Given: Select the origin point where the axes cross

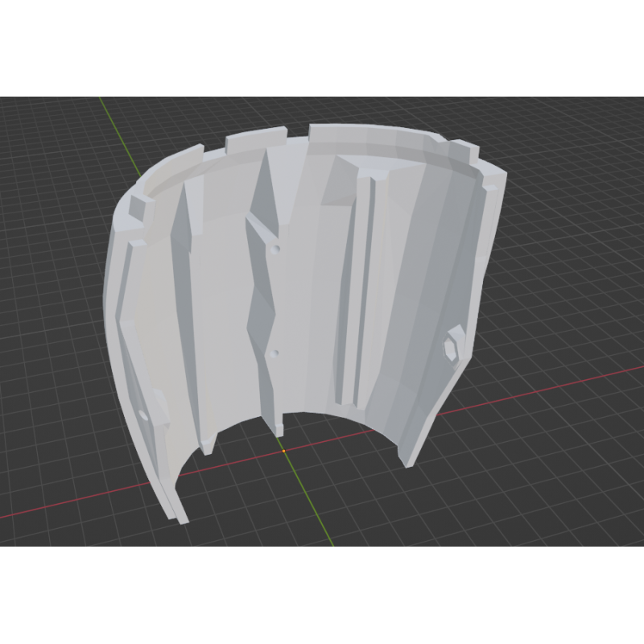Looking at the screenshot, I should point(284,450).
